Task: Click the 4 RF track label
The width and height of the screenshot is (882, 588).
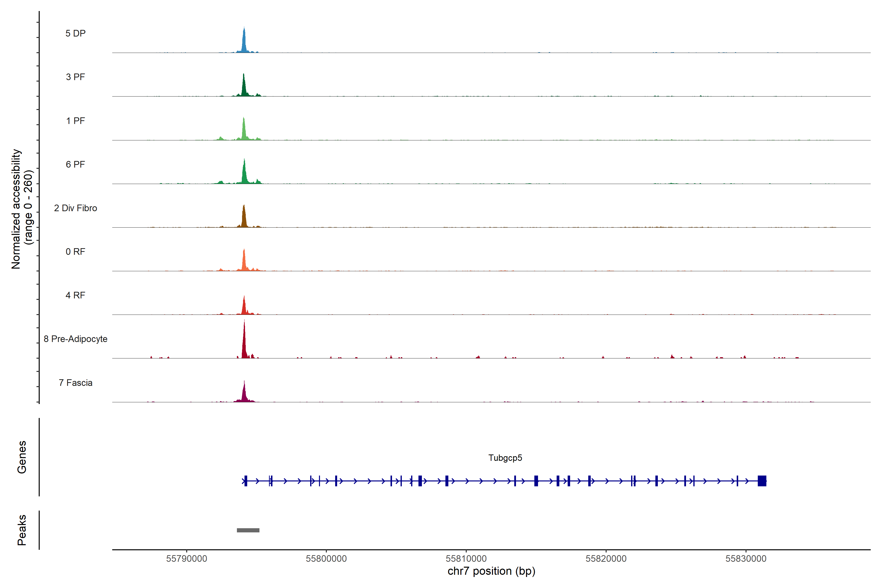Action: 75,295
